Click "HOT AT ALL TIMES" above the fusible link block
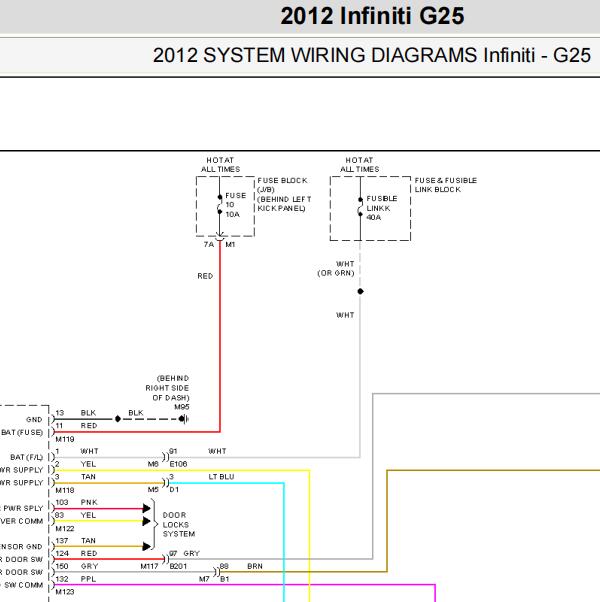600x602 pixels. [359, 165]
